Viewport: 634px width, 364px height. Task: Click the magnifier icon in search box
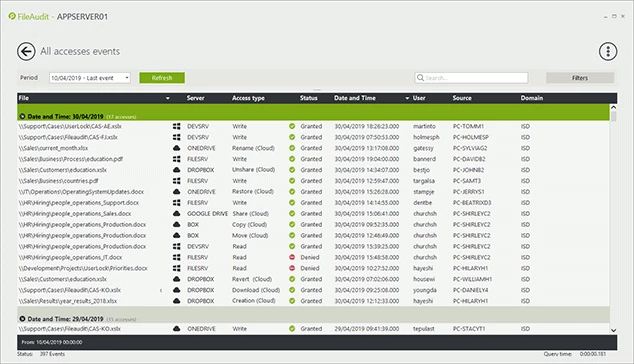[x=421, y=78]
